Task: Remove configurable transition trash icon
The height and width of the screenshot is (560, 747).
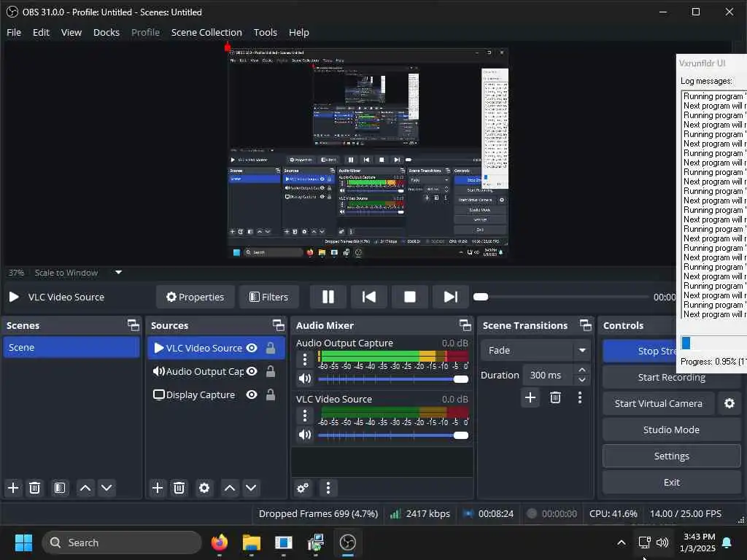Action: pyautogui.click(x=555, y=397)
